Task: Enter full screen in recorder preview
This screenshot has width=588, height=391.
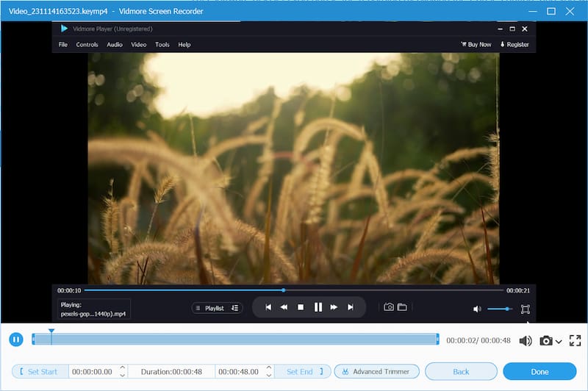Action: [x=575, y=340]
